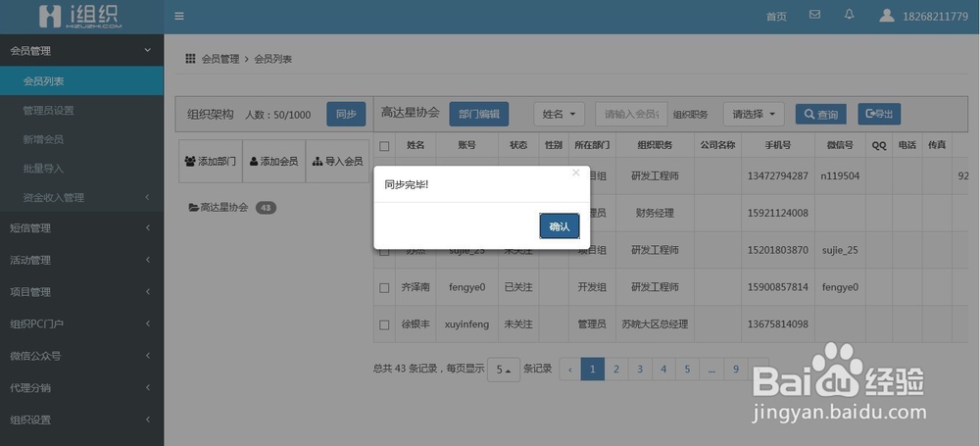Go to page 1 in pagination
The image size is (980, 446).
pyautogui.click(x=593, y=370)
